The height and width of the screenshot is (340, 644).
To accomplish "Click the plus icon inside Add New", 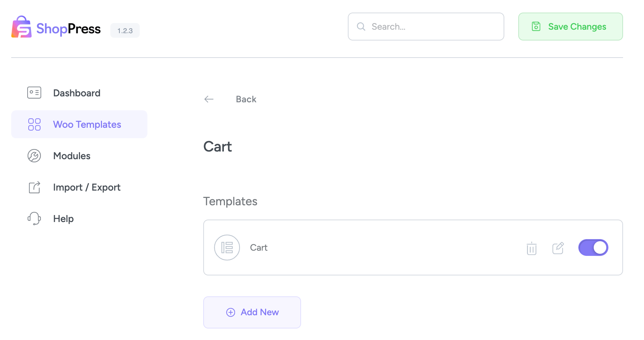I will pyautogui.click(x=230, y=312).
